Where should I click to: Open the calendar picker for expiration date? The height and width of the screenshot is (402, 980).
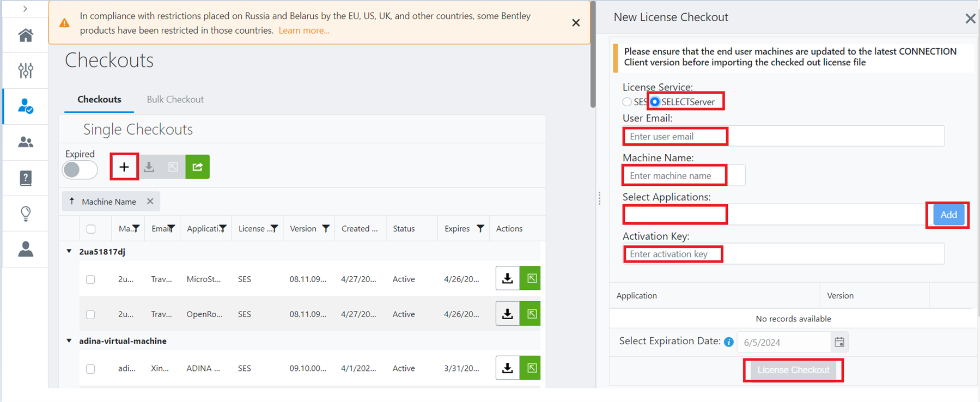(839, 342)
